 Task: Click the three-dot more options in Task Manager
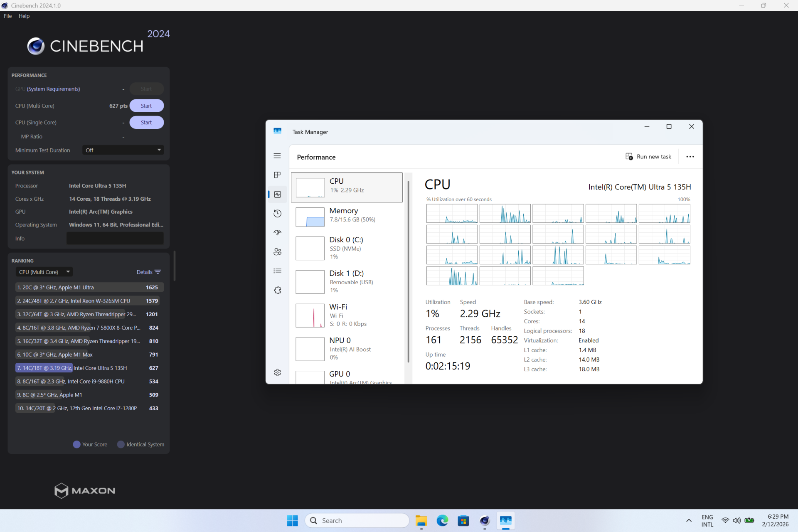690,157
